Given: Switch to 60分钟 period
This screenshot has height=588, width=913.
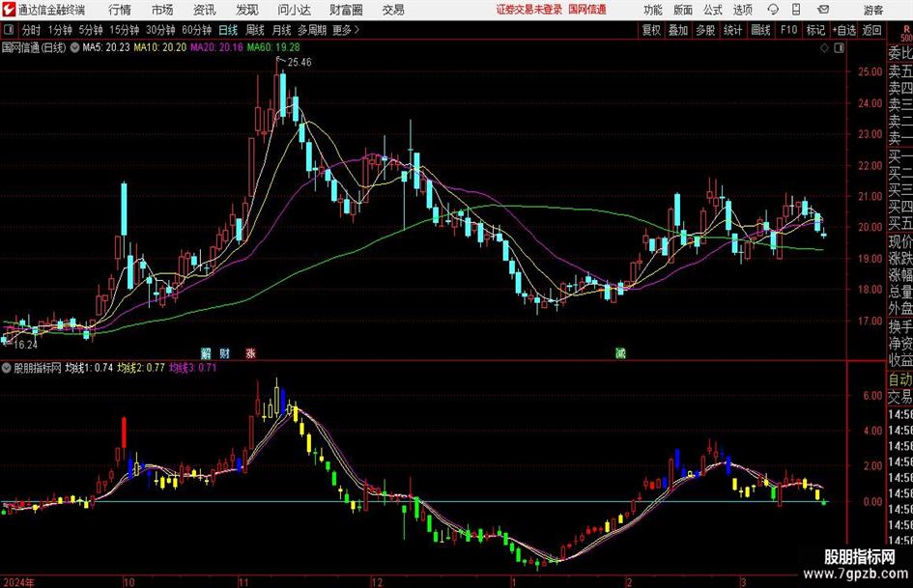Looking at the screenshot, I should pyautogui.click(x=196, y=30).
